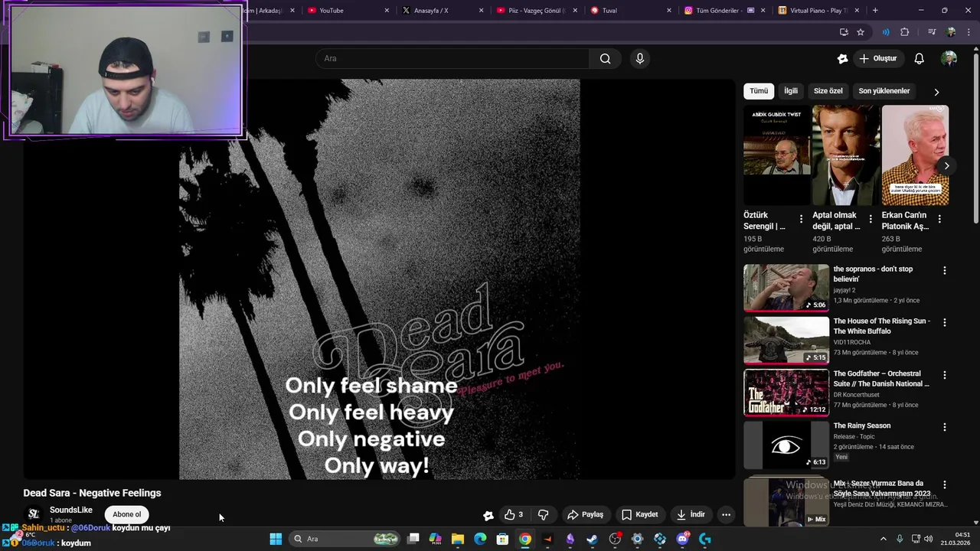Screen dimensions: 980x551
Task: Open Steam from the taskbar
Action: tap(592, 539)
